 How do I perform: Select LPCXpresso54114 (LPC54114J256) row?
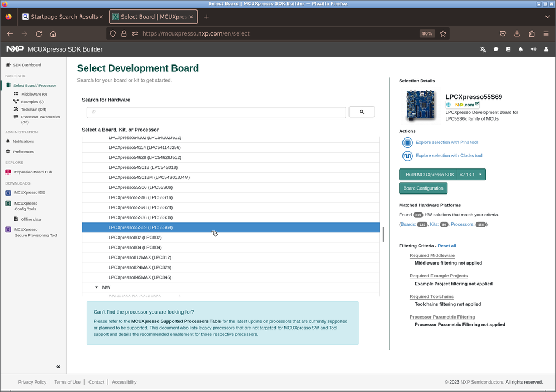230,147
